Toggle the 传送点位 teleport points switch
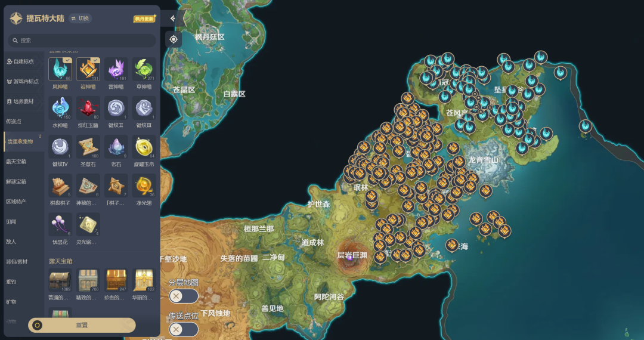 point(183,329)
